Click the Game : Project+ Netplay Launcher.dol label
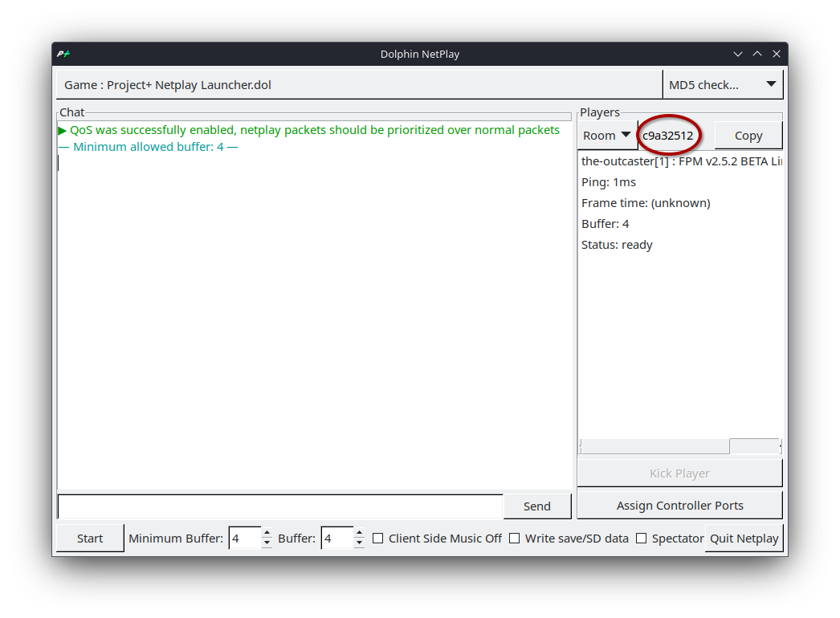The image size is (840, 618). point(168,84)
